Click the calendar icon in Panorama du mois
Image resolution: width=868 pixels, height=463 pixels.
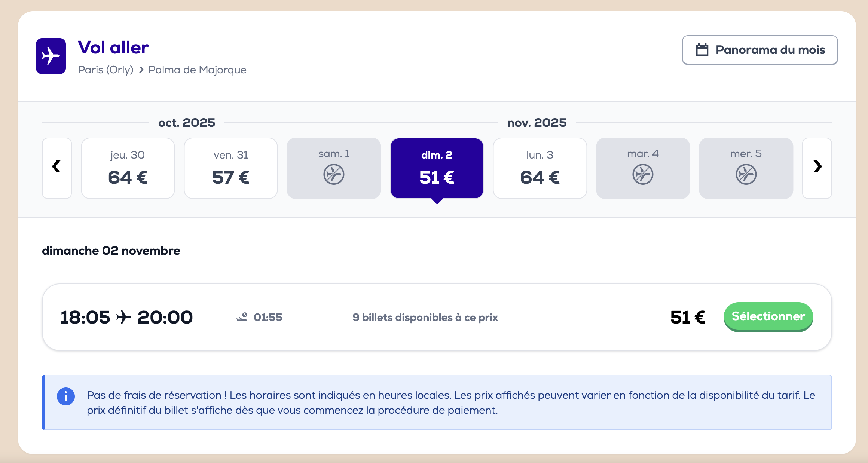pos(702,50)
